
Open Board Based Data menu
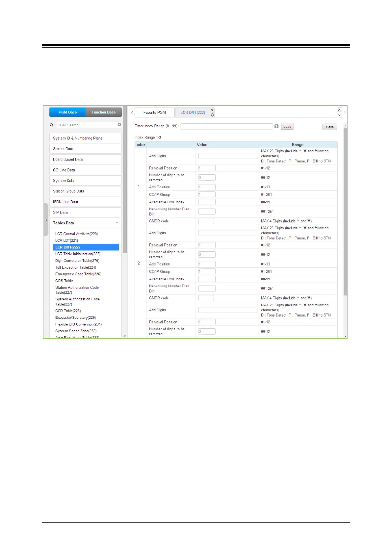click(86, 159)
